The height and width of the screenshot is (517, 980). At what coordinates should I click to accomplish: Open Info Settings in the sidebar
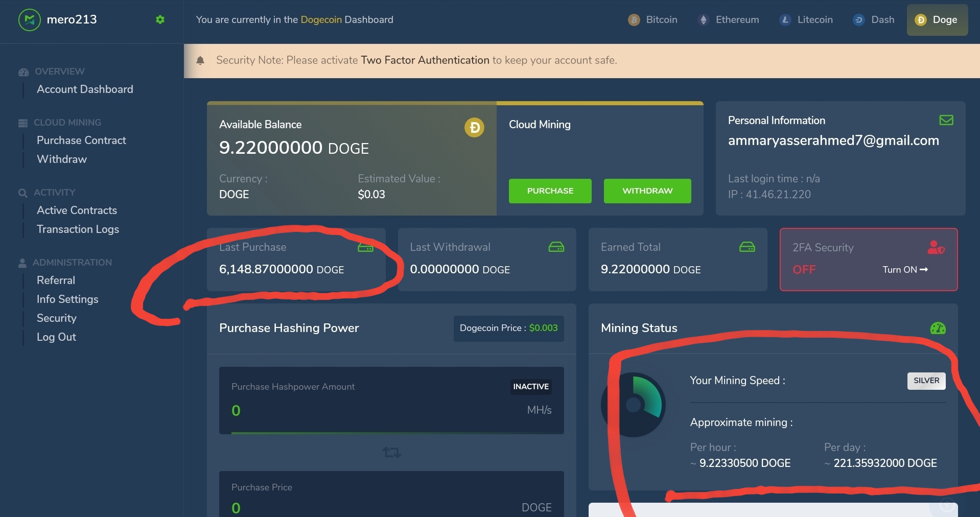67,299
